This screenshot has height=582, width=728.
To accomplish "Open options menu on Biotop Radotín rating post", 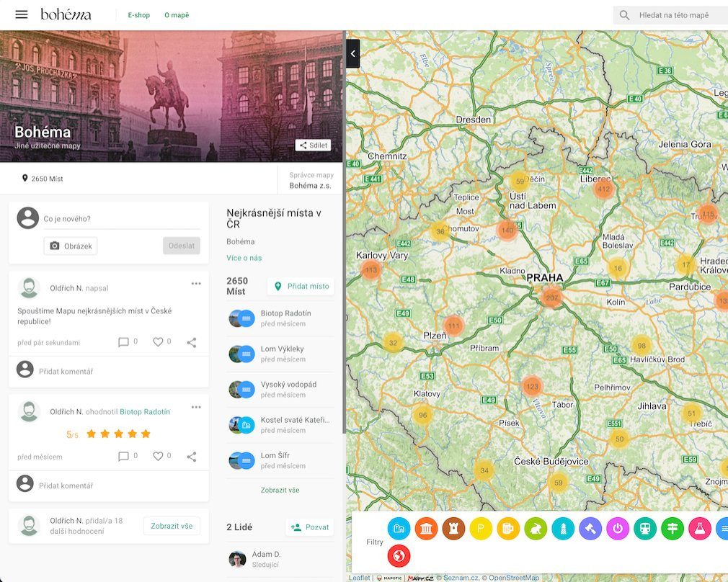I will (196, 408).
